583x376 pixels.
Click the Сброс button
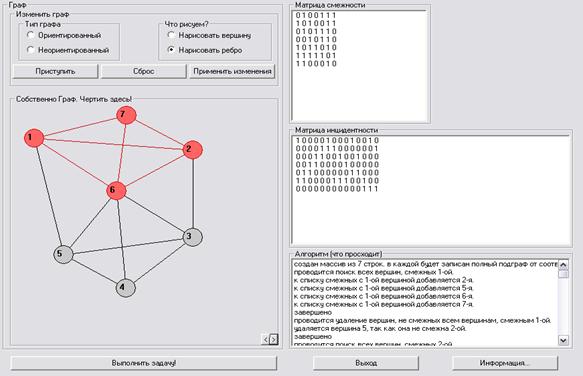144,71
